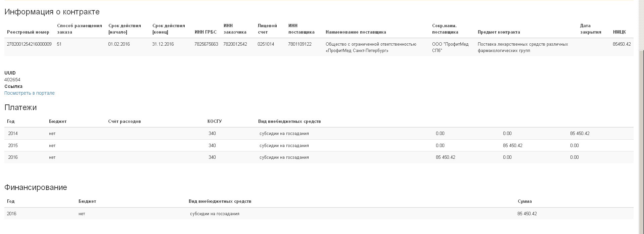
Task: Click the "Сумма" column header
Action: [524, 201]
